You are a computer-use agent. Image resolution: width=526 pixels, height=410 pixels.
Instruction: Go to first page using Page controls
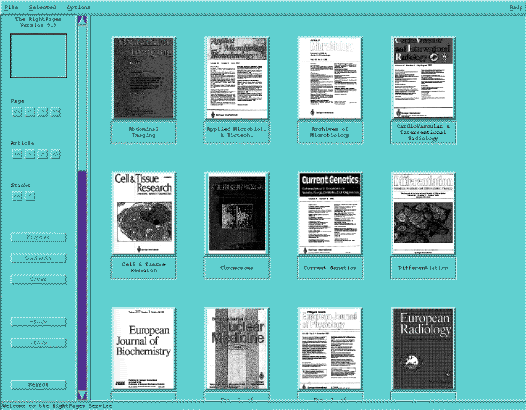tap(17, 112)
